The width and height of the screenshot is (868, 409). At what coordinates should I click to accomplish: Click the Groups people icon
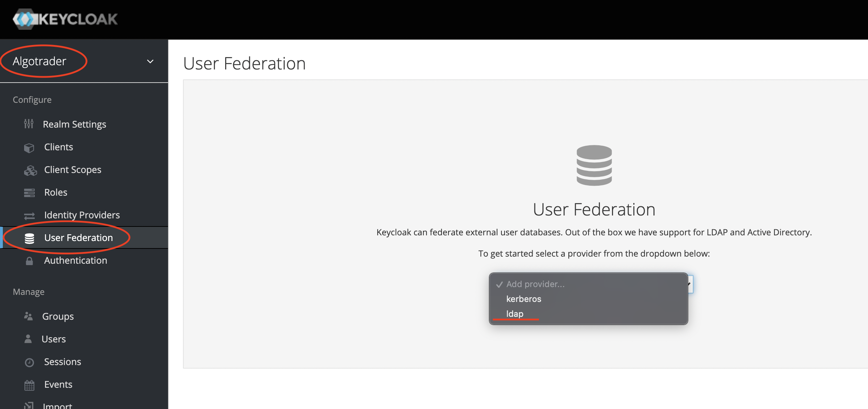[x=28, y=316]
